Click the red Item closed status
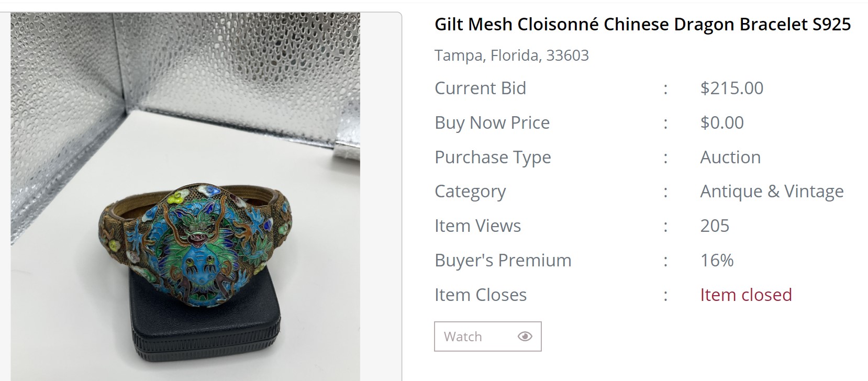Image resolution: width=868 pixels, height=381 pixels. [745, 295]
